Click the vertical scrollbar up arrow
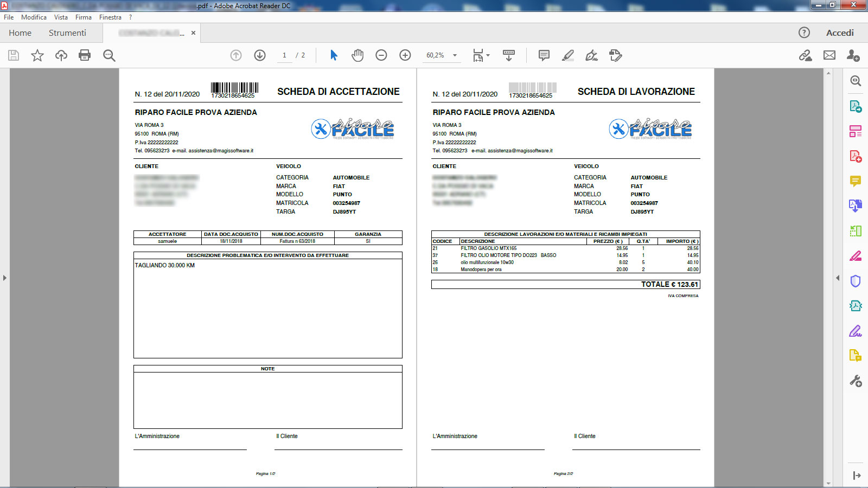This screenshot has width=868, height=488. click(x=828, y=73)
